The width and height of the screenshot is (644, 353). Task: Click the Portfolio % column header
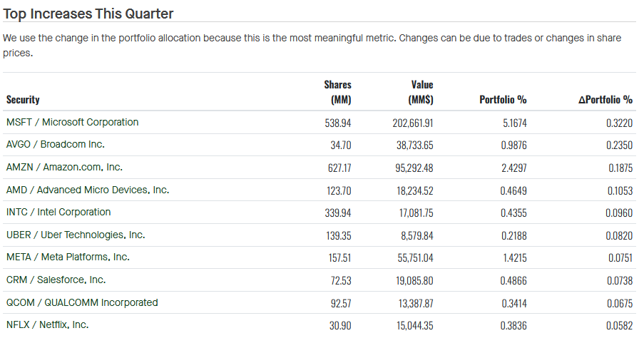click(x=503, y=100)
